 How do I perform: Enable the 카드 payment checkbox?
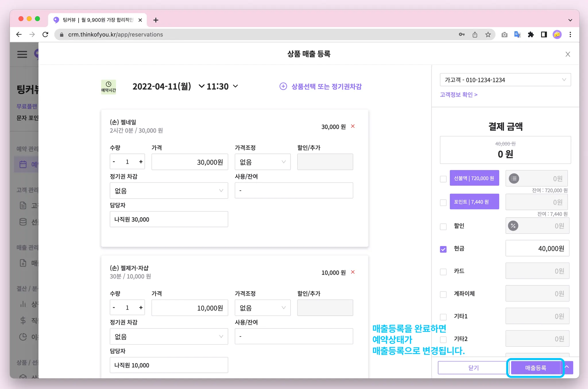pos(443,271)
